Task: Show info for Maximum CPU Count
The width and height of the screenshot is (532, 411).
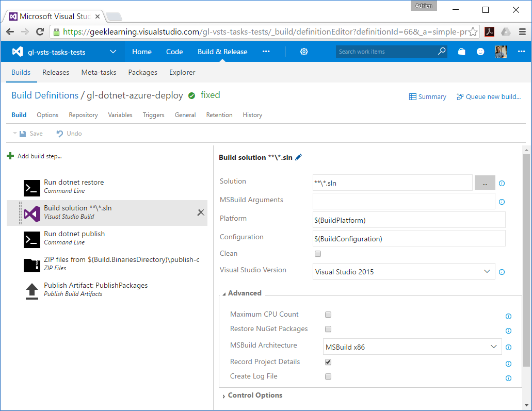Action: [x=508, y=317]
